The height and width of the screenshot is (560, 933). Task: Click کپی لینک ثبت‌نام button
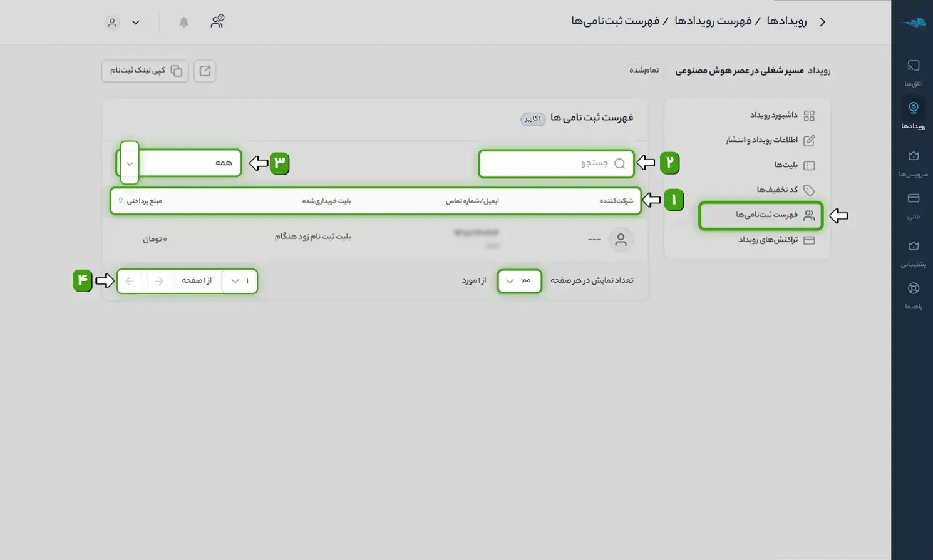coord(145,71)
